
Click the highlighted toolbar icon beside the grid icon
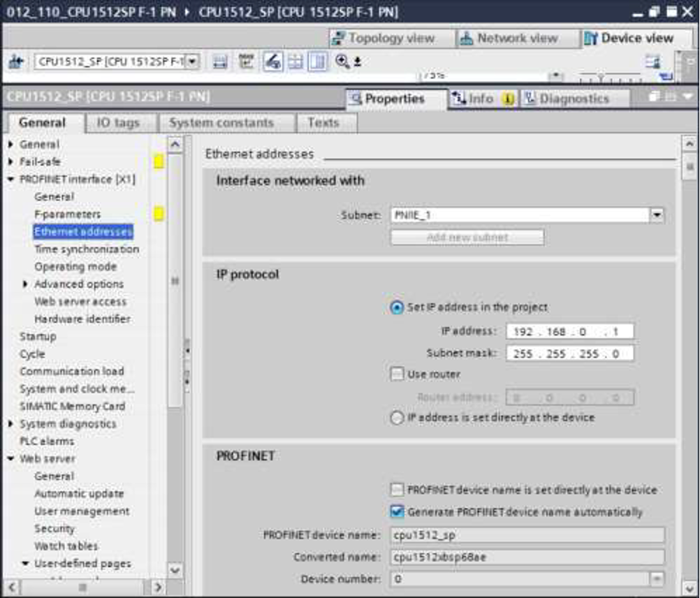pyautogui.click(x=272, y=62)
